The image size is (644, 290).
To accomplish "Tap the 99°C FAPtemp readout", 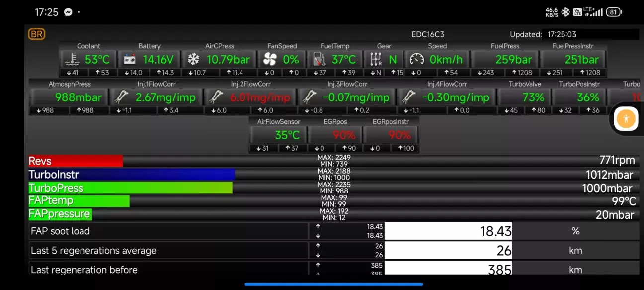I will coord(624,201).
